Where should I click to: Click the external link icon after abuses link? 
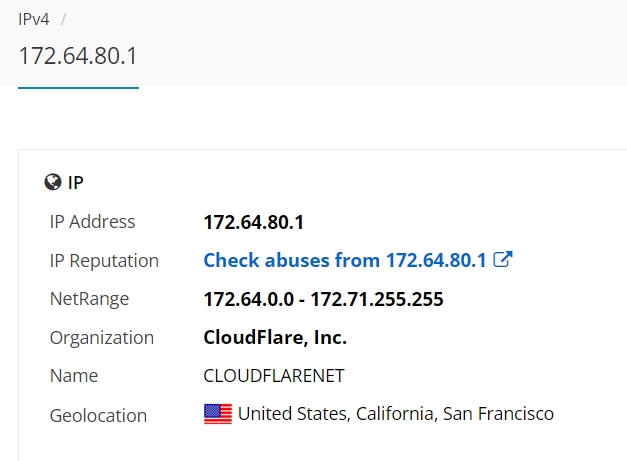pos(503,259)
